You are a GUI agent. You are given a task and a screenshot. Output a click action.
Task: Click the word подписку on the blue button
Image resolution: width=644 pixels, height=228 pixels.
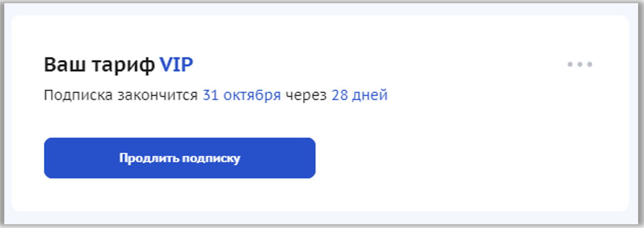[x=211, y=159]
